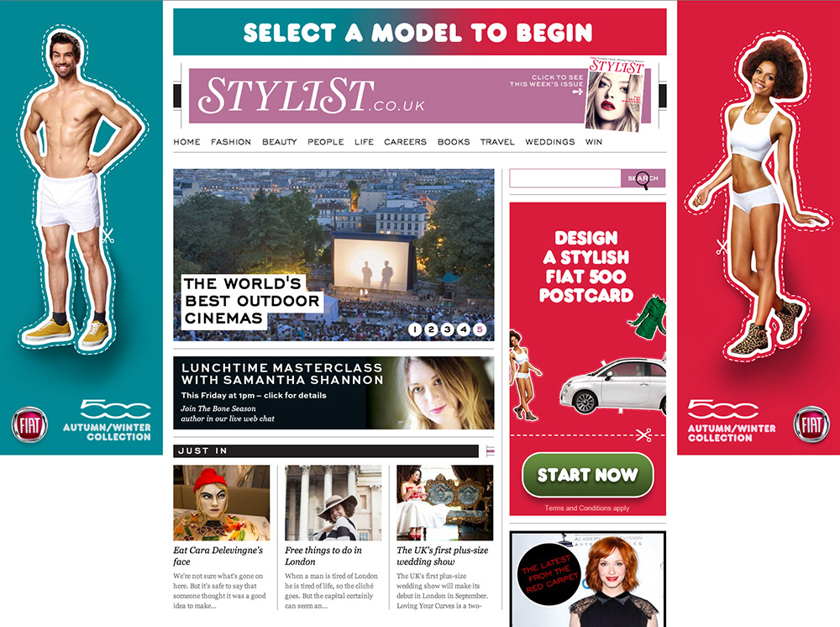Click the white Fiat 500 car image

(612, 387)
